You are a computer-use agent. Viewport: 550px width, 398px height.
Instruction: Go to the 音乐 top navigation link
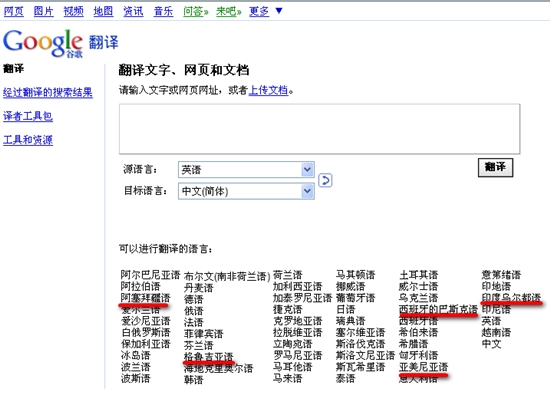163,12
